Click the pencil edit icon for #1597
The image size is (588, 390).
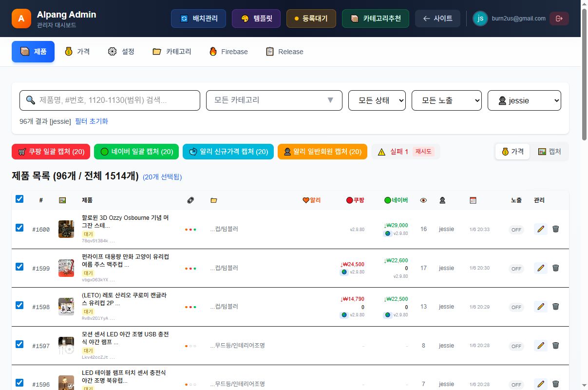pos(540,346)
